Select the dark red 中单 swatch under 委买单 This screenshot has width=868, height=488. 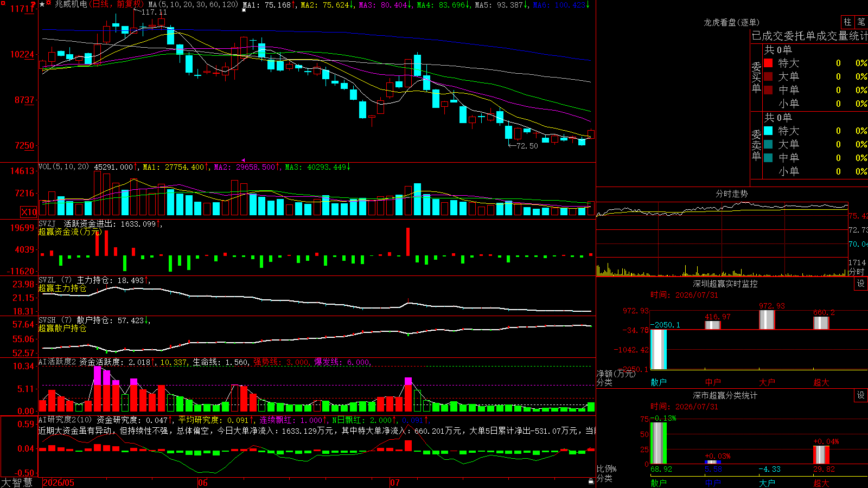point(768,90)
